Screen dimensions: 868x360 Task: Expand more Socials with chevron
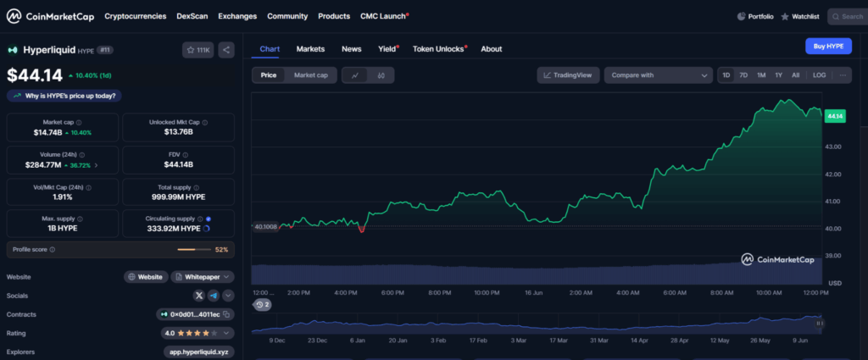click(x=228, y=296)
